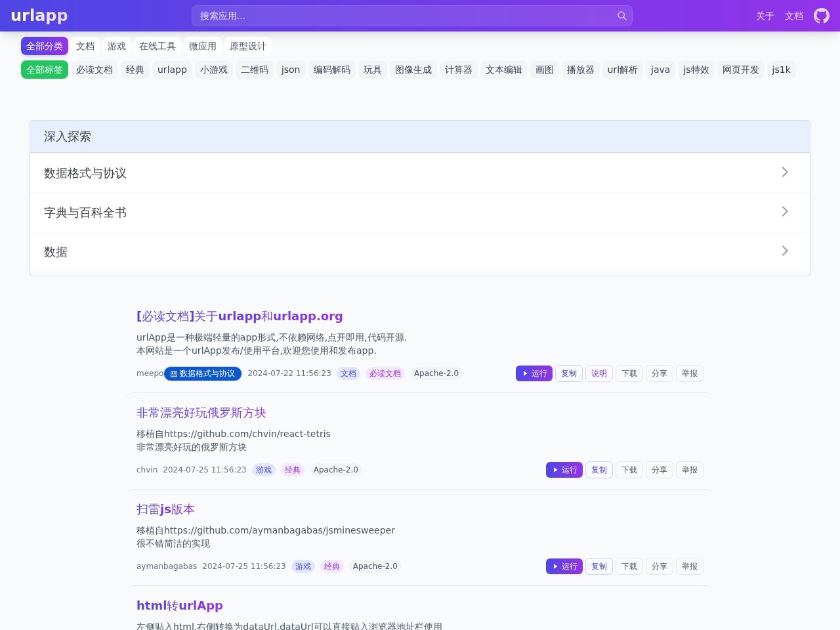The width and height of the screenshot is (840, 630).
Task: Filter by js1k tag
Action: tap(782, 70)
